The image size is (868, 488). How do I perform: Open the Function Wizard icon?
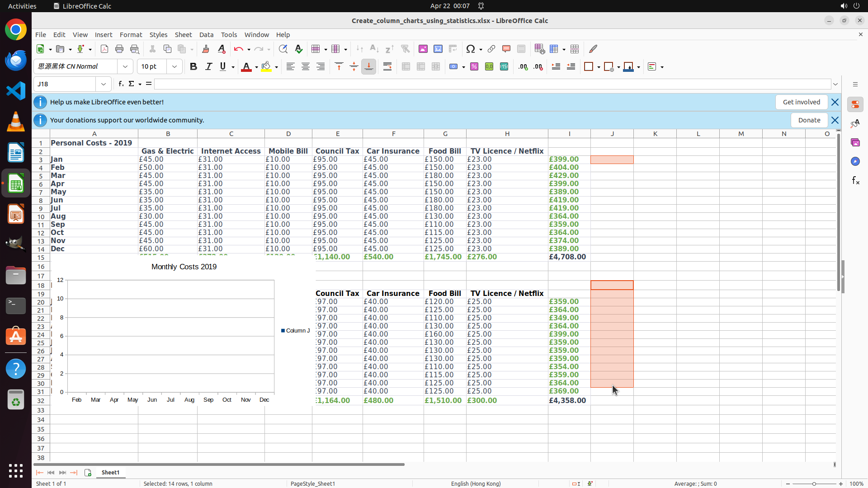121,84
